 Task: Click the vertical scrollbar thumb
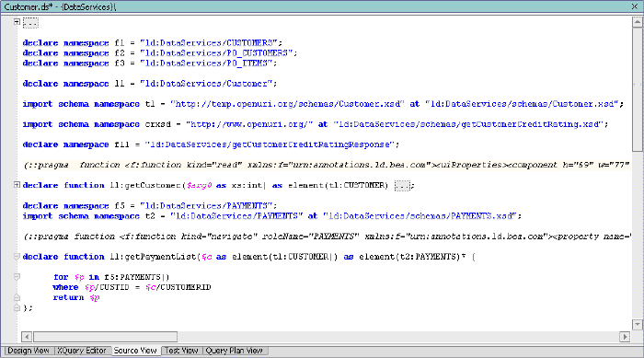(638, 89)
